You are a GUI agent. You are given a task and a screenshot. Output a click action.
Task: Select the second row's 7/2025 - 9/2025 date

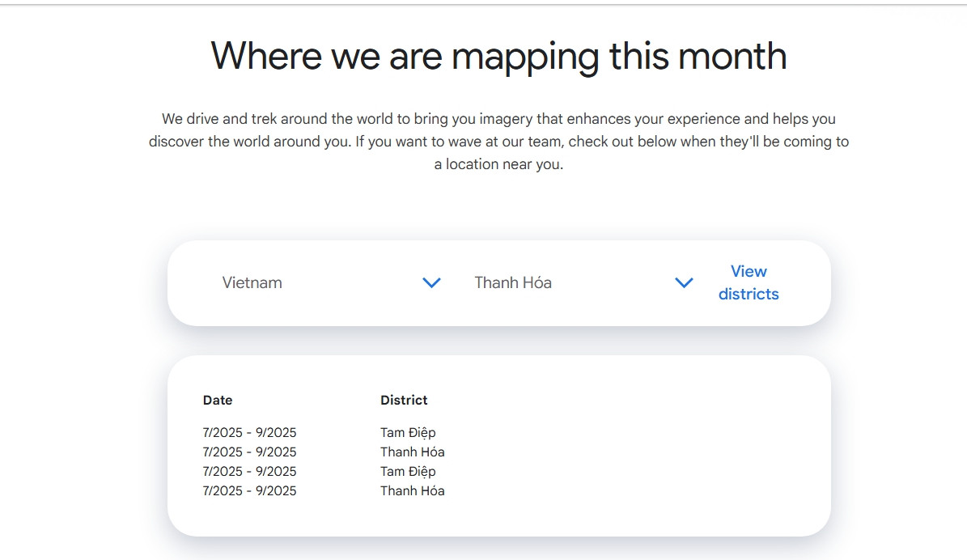click(x=249, y=452)
